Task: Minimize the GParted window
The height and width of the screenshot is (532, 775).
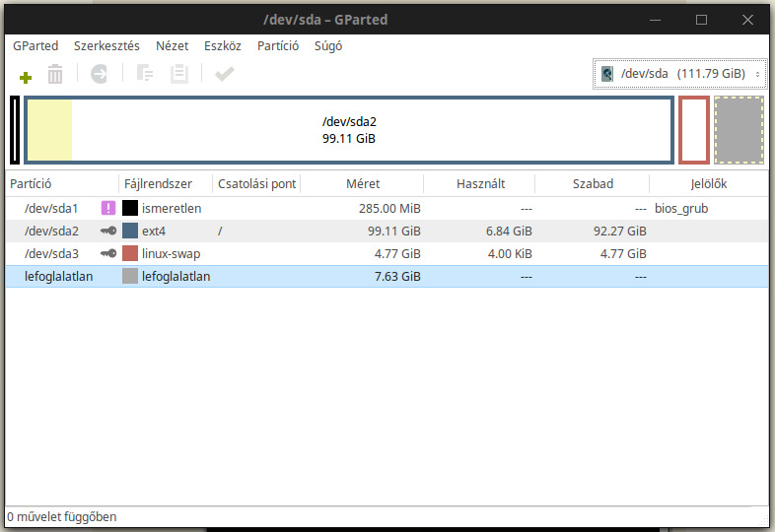Action: coord(655,20)
